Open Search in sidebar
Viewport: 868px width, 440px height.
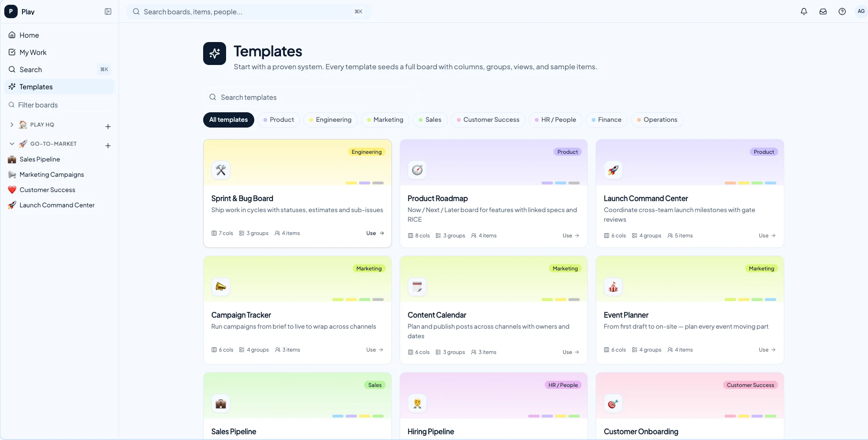60,69
